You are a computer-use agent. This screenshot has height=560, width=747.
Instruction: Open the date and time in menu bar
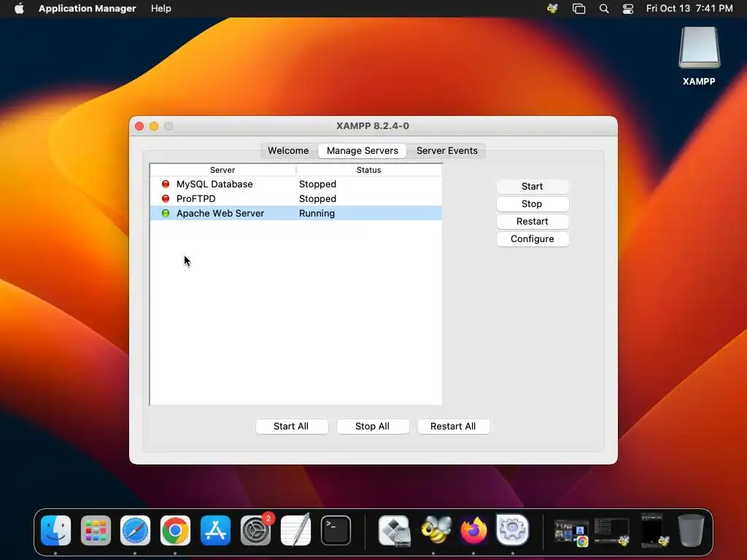(x=689, y=8)
